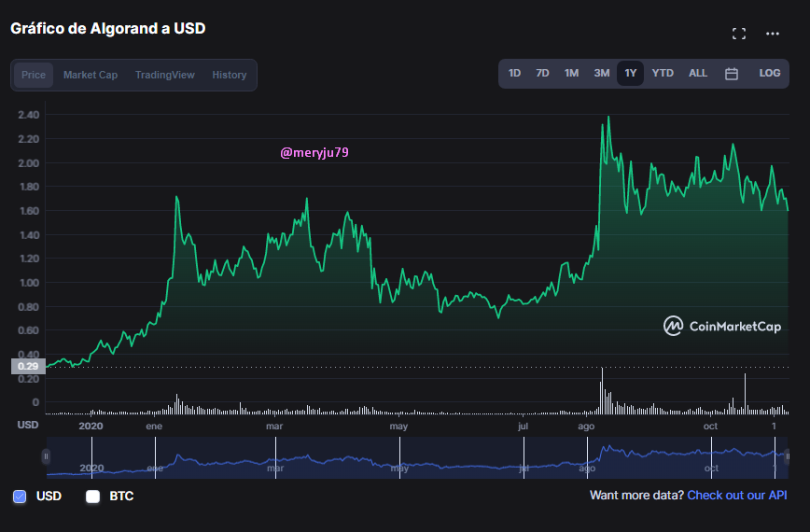Open the calendar date range picker
The width and height of the screenshot is (810, 532).
pos(731,74)
